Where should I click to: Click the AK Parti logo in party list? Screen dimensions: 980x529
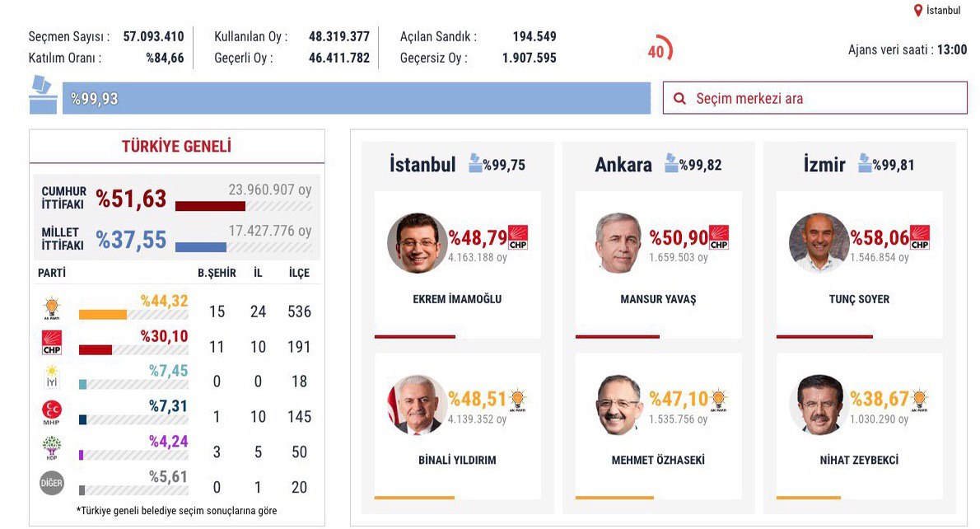[51, 308]
